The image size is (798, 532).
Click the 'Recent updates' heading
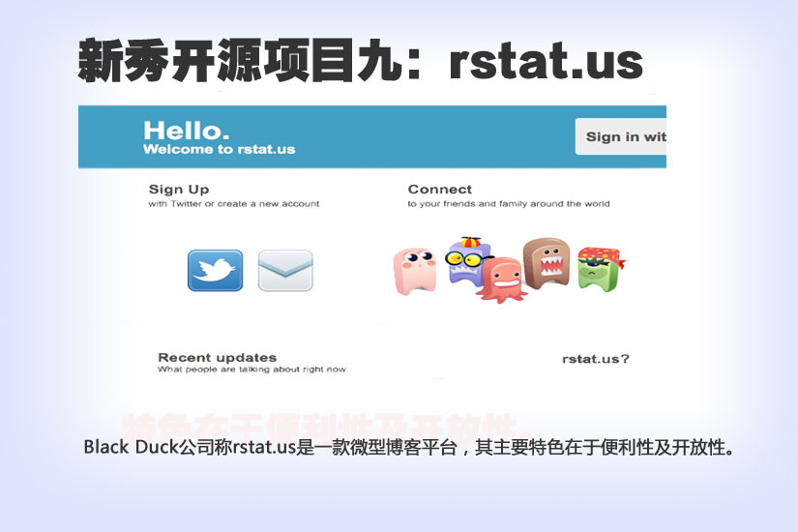pos(218,357)
